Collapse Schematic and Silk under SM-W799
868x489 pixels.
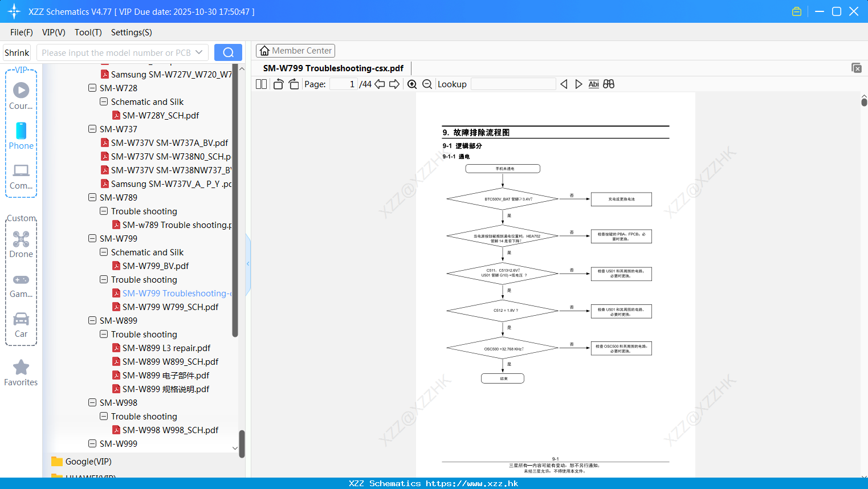[x=104, y=252]
